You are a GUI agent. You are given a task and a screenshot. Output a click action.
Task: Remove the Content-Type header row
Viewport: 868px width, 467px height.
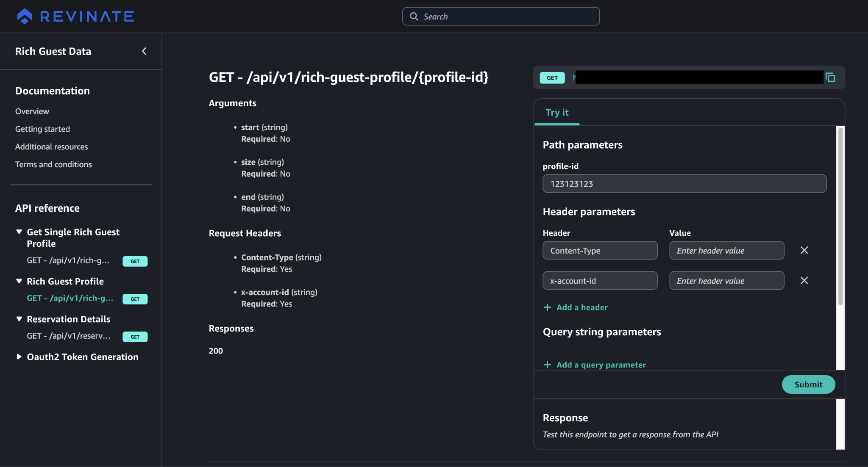[804, 250]
